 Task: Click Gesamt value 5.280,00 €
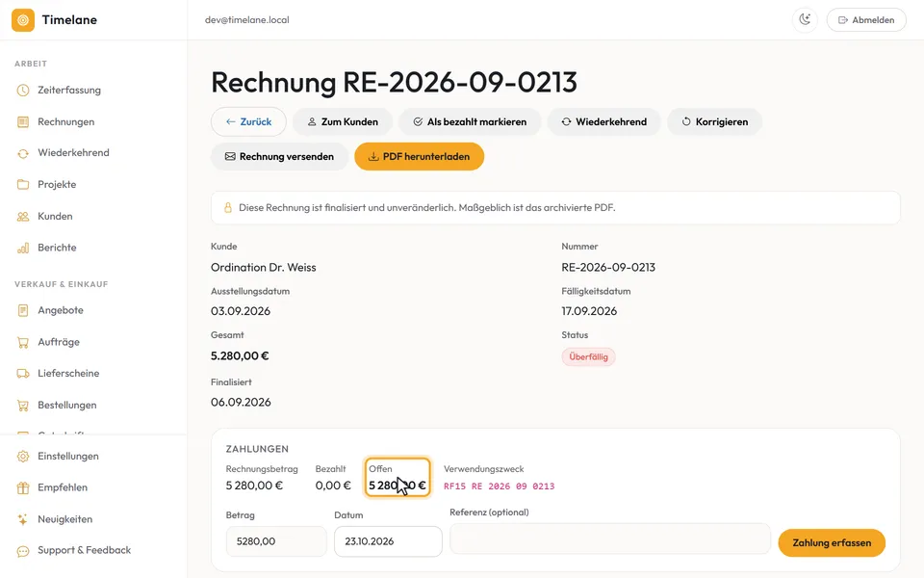[240, 355]
